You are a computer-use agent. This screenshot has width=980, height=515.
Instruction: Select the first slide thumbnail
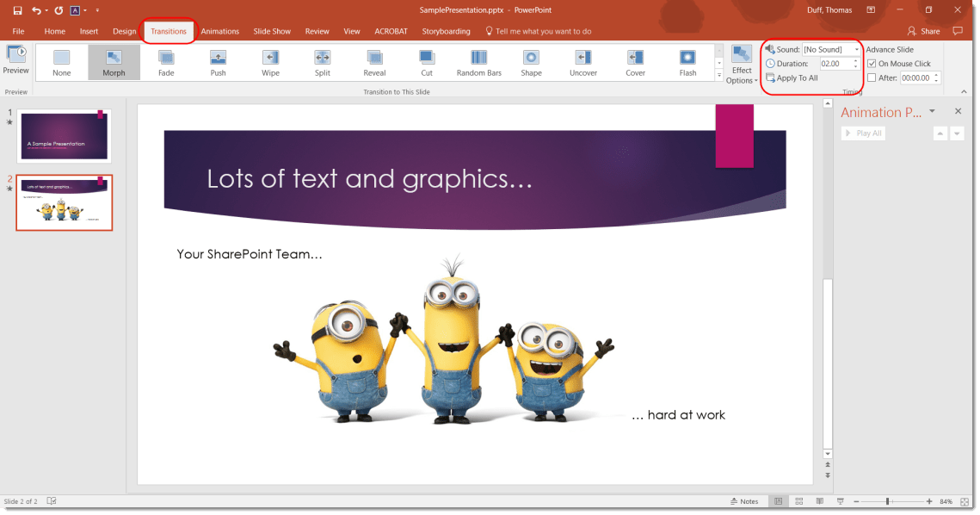62,135
